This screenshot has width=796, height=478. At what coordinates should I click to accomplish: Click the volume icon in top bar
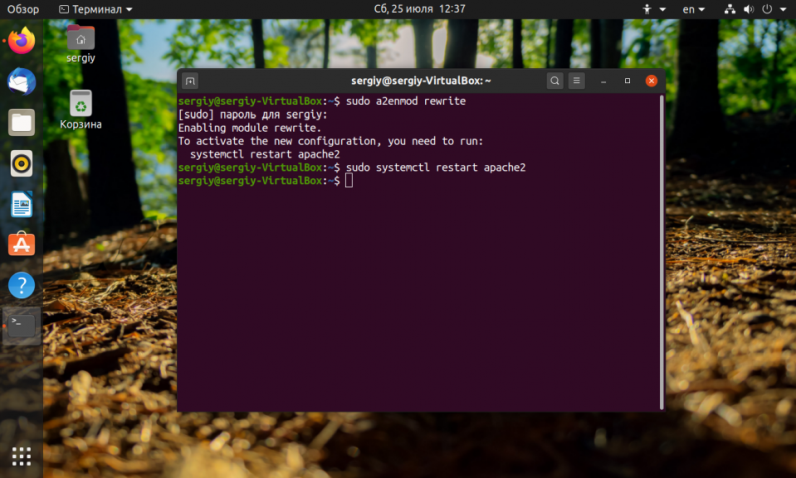749,9
